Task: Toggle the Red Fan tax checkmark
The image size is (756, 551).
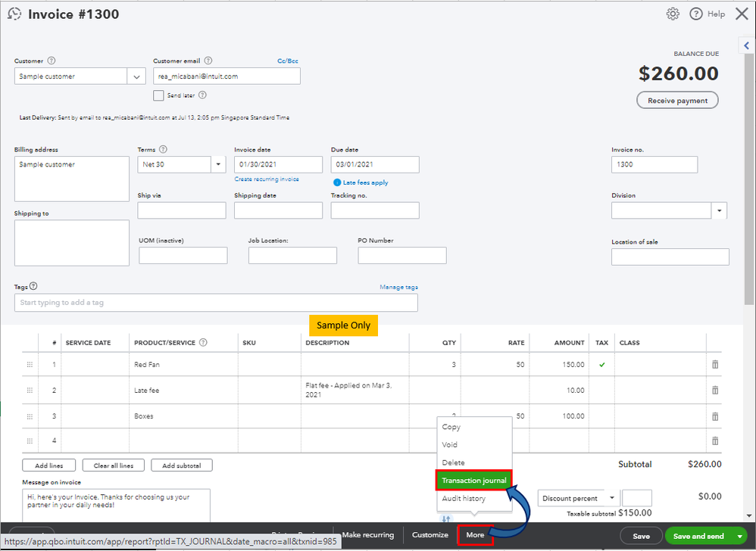Action: (601, 365)
